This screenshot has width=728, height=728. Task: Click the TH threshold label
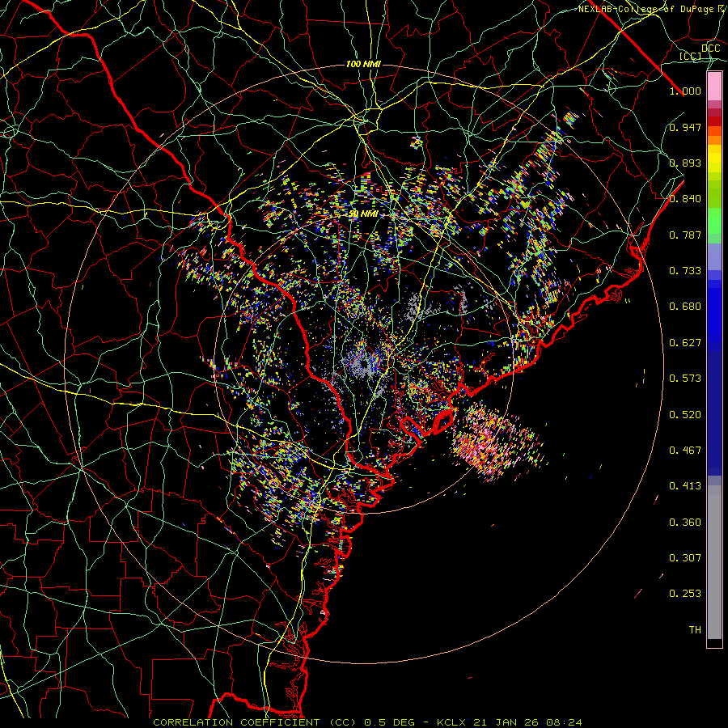coord(695,630)
